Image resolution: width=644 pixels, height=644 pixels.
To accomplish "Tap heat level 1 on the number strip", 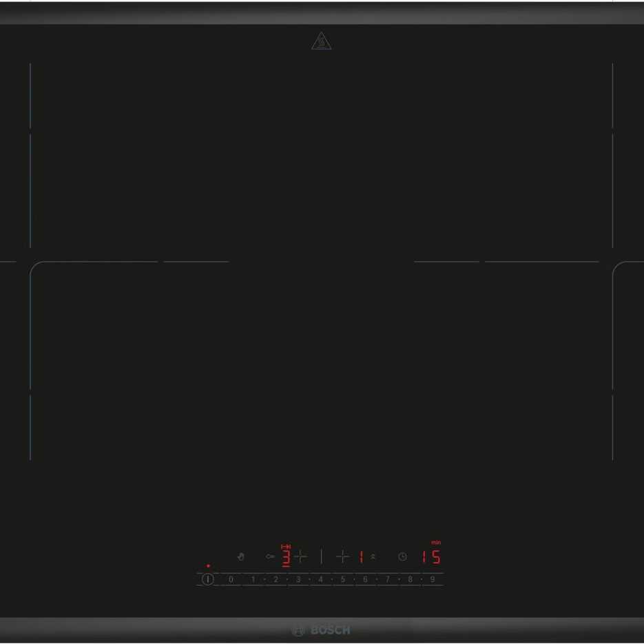I will click(253, 580).
